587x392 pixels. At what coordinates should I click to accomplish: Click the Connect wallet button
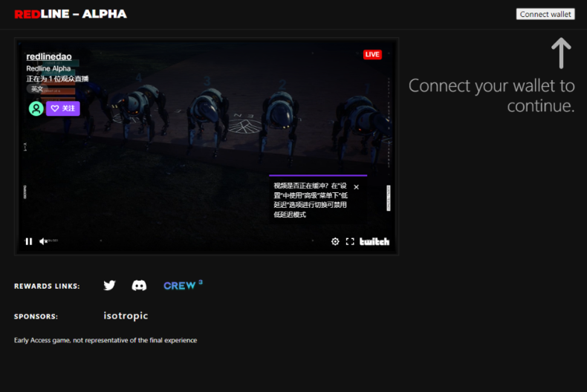coord(545,14)
